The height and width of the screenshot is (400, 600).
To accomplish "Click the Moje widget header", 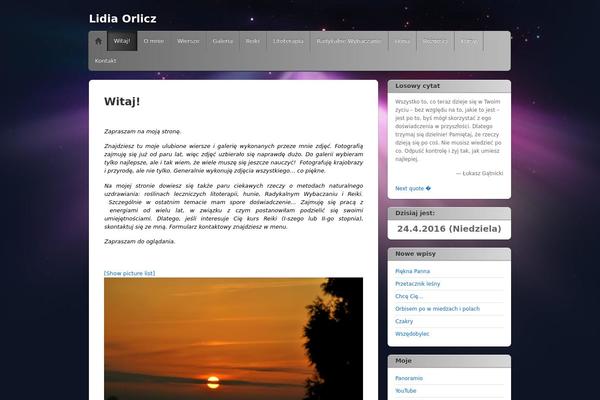I will tap(449, 361).
